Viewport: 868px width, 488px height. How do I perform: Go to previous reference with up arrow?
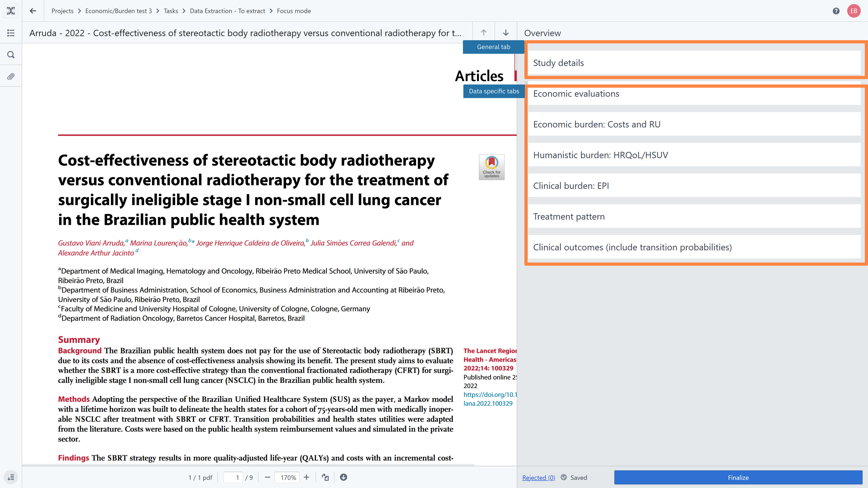tap(484, 33)
